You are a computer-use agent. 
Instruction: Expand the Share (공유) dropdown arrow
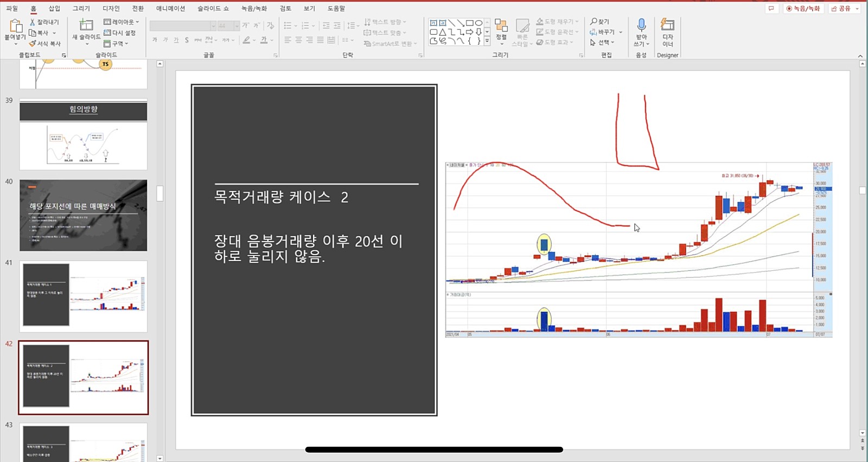[857, 9]
